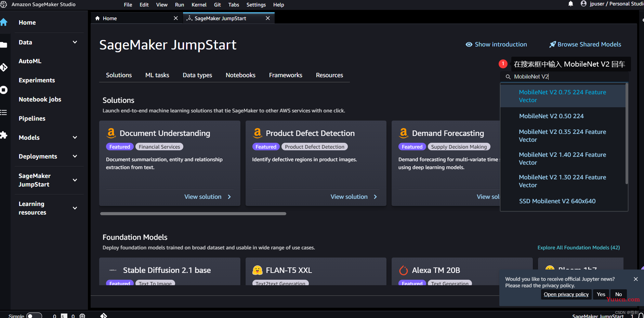This screenshot has height=318, width=644.
Task: Open the Settings menu
Action: [256, 5]
